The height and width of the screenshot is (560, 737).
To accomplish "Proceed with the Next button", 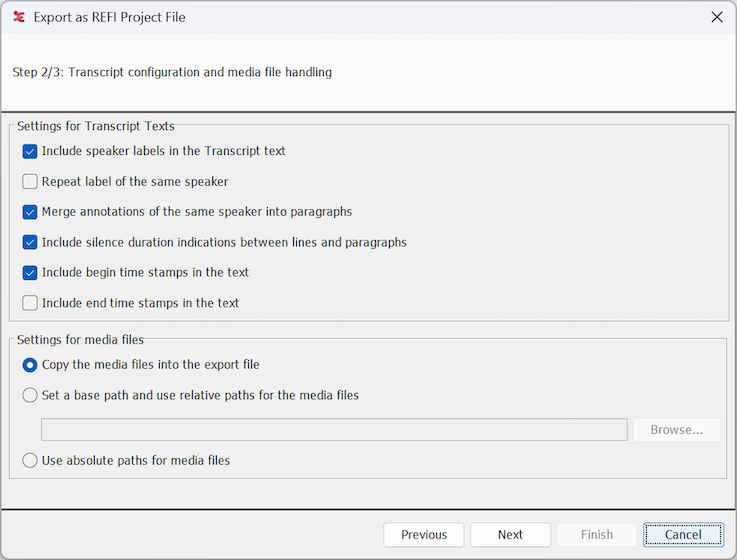I will click(510, 535).
